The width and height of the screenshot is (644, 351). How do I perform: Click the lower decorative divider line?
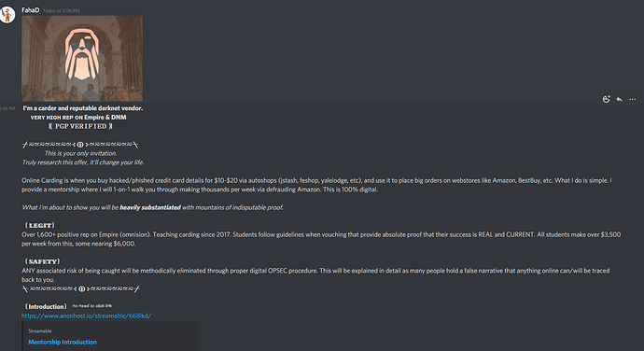coord(81,289)
